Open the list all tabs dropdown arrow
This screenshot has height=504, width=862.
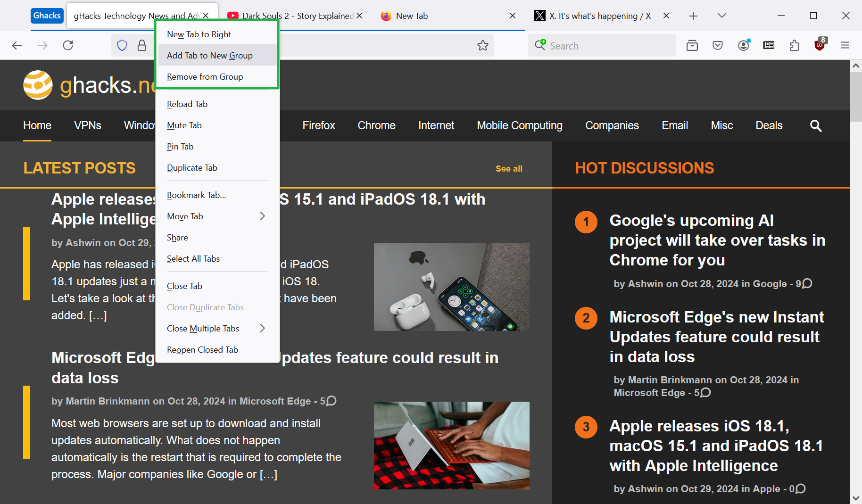click(721, 16)
